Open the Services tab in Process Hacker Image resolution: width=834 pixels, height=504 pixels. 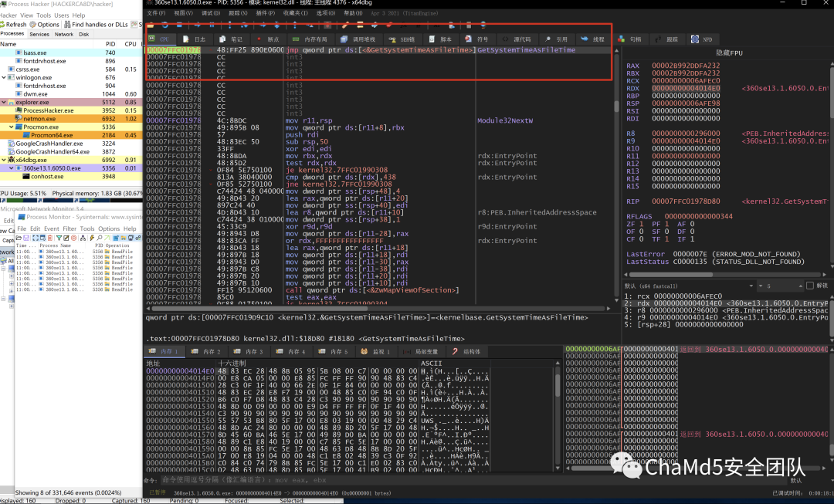(39, 34)
